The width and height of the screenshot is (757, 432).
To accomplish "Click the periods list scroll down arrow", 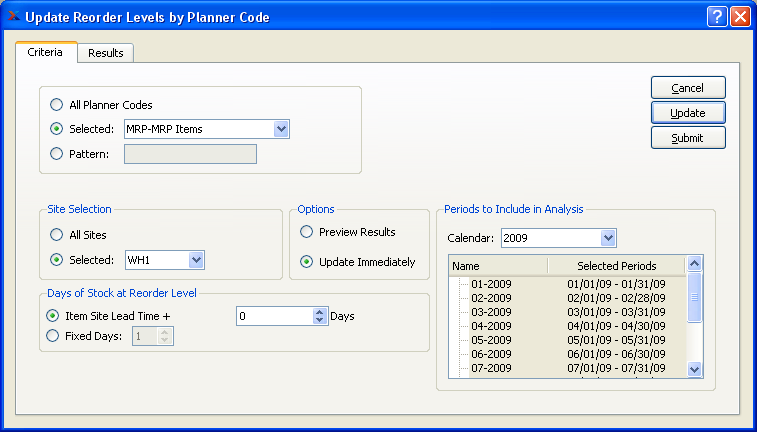I will [x=694, y=369].
